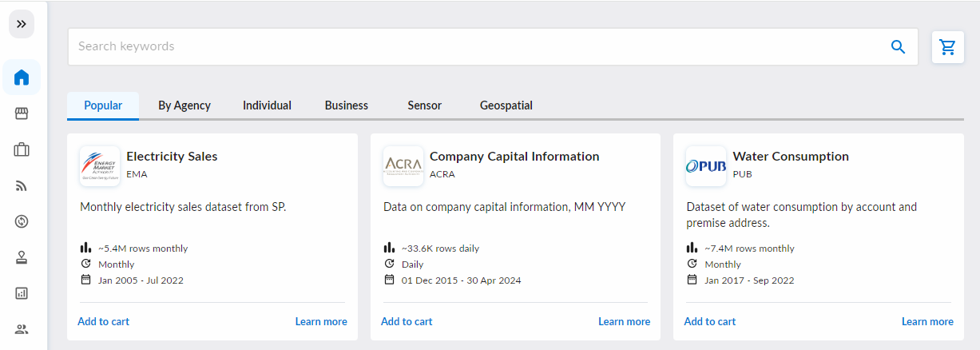
Task: Open the storefront marketplace icon in the sidebar
Action: (x=22, y=113)
